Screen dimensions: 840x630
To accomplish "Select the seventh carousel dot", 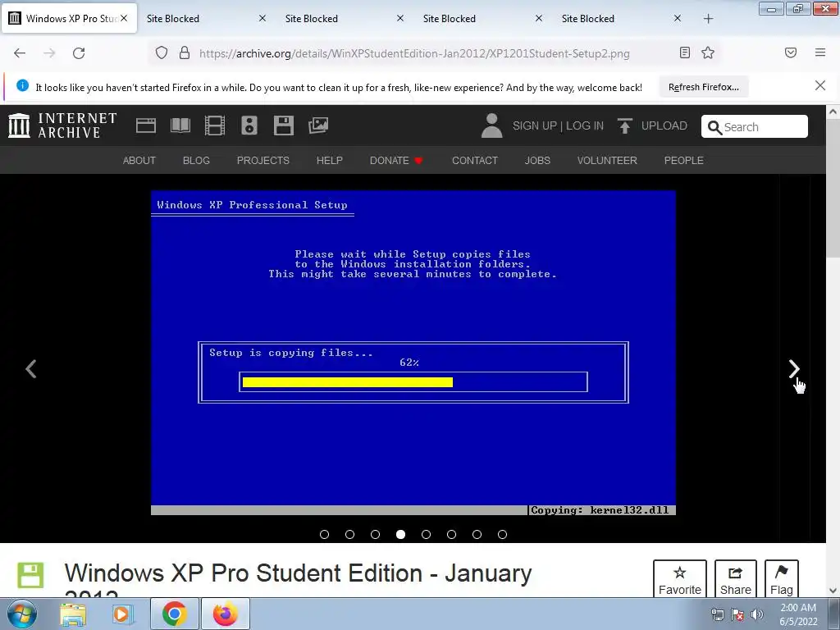I will 477,534.
